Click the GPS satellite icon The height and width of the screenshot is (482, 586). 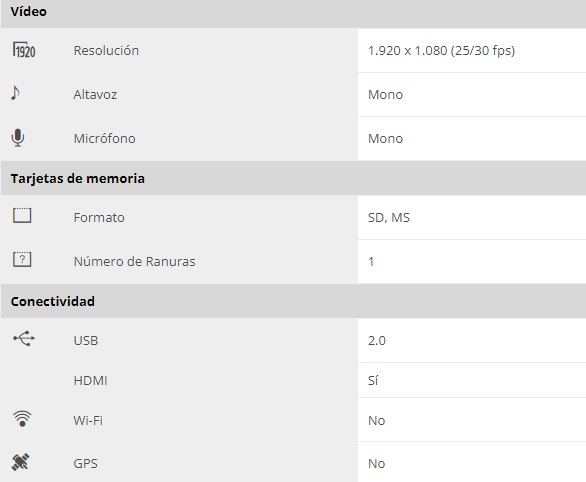[21, 462]
